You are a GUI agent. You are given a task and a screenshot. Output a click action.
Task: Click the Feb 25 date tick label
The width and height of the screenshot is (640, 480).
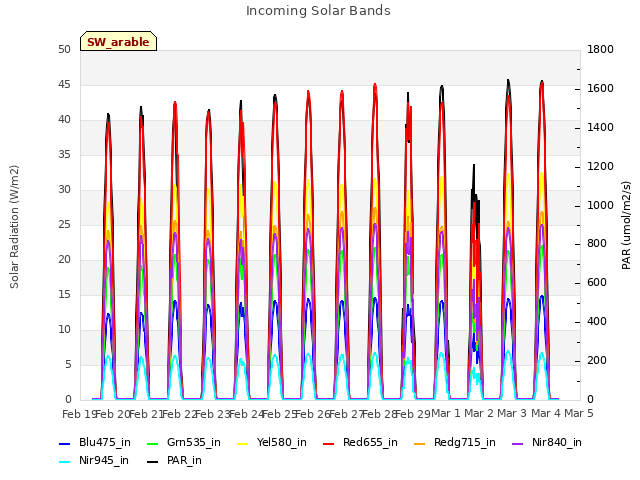tap(280, 414)
